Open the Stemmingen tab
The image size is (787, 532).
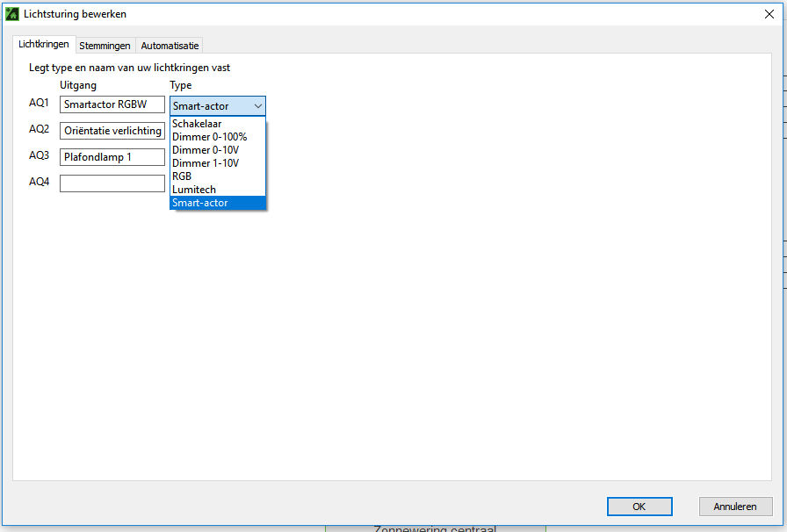click(x=105, y=46)
